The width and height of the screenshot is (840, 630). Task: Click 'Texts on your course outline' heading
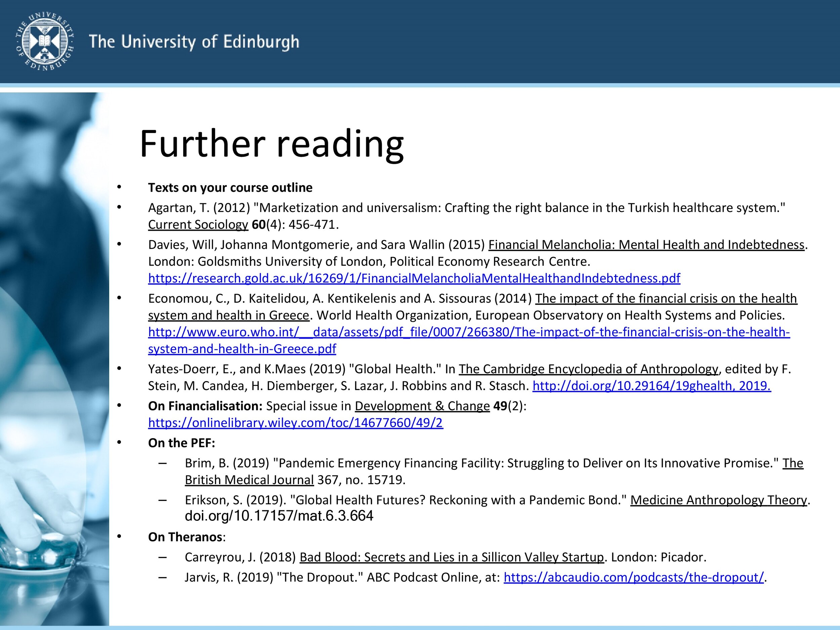click(x=230, y=187)
